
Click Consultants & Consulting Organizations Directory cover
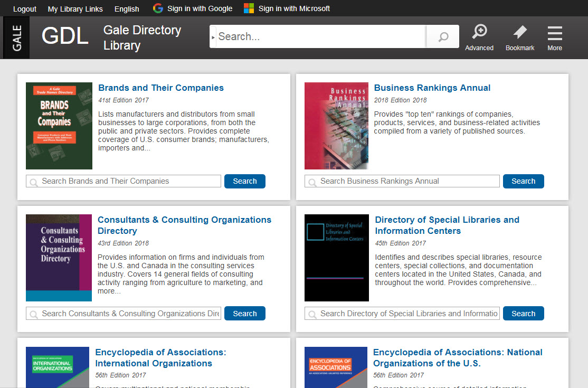click(59, 258)
